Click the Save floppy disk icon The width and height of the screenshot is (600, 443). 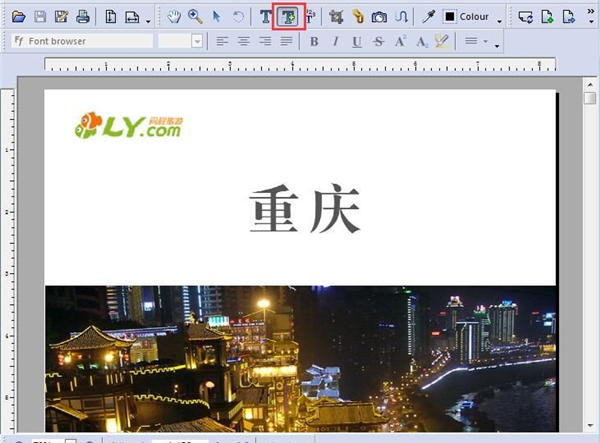point(40,17)
